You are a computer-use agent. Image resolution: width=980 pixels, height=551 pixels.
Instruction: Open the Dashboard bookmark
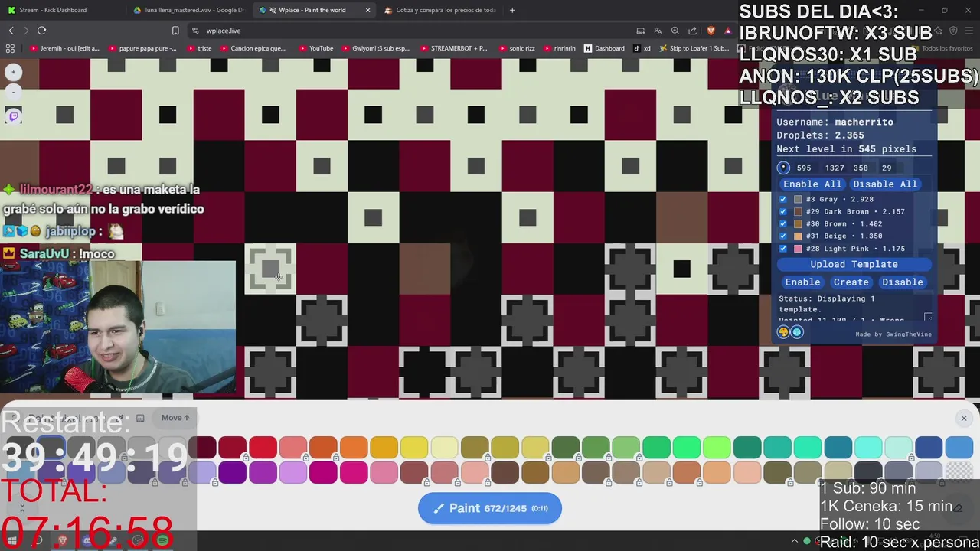click(604, 48)
